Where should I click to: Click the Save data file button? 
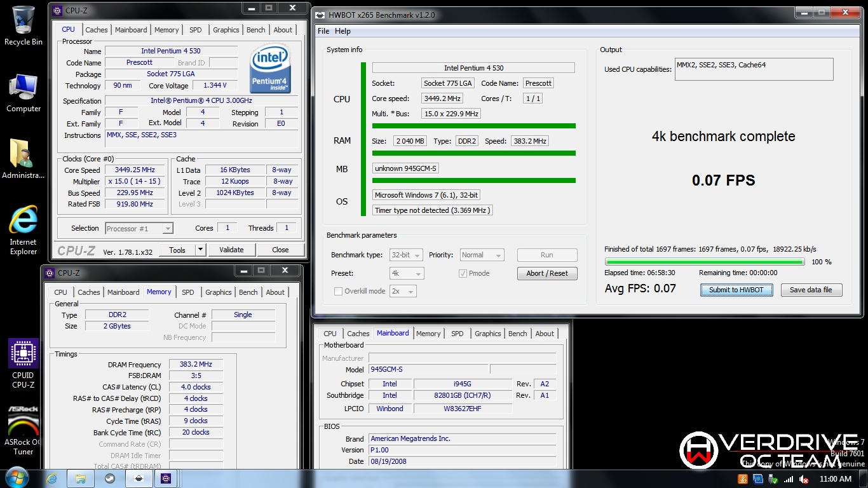(x=811, y=290)
